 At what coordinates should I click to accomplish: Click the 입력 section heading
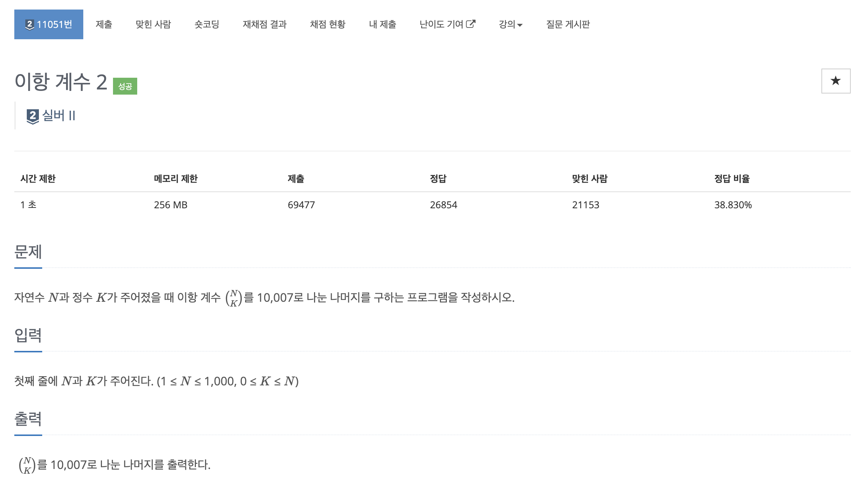coord(28,335)
